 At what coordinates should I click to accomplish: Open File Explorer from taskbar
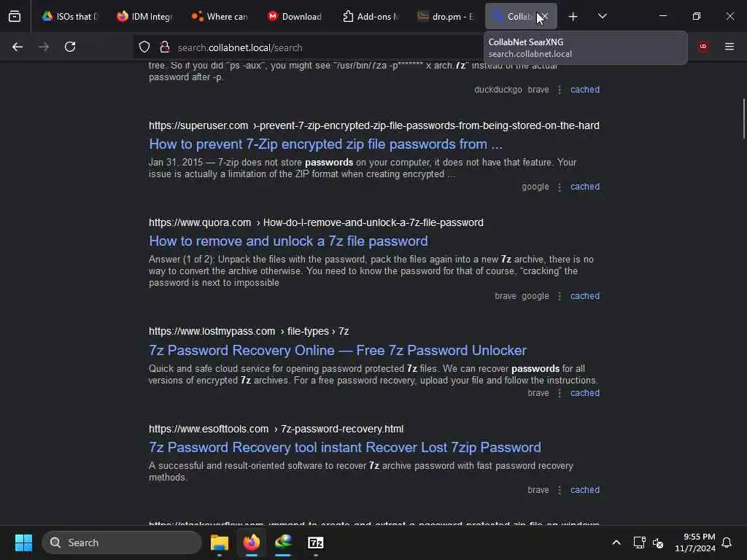tap(220, 542)
